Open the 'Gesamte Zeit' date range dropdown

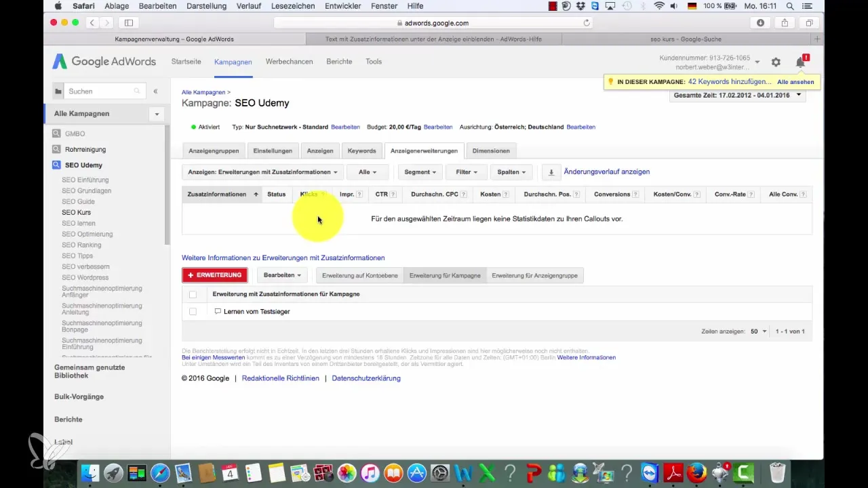(737, 96)
